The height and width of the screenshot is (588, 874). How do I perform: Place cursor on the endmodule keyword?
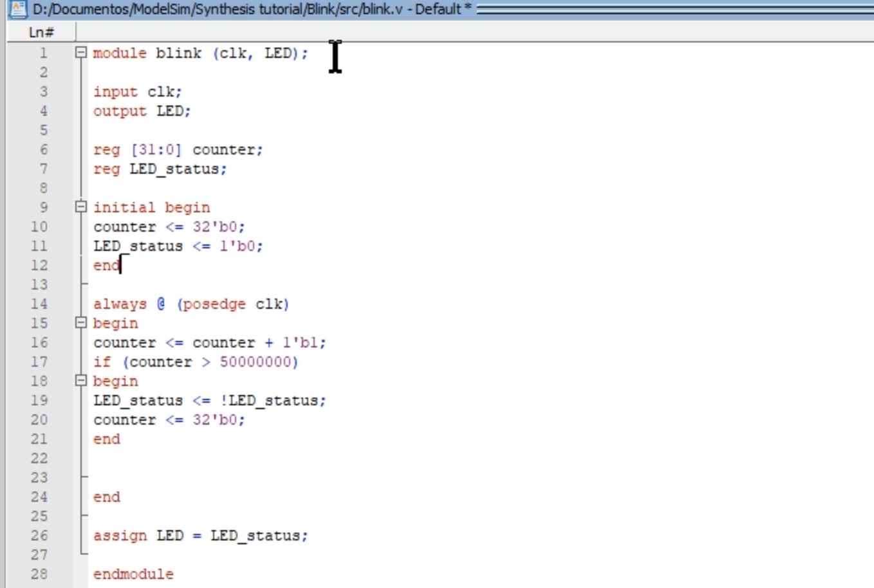tap(133, 574)
